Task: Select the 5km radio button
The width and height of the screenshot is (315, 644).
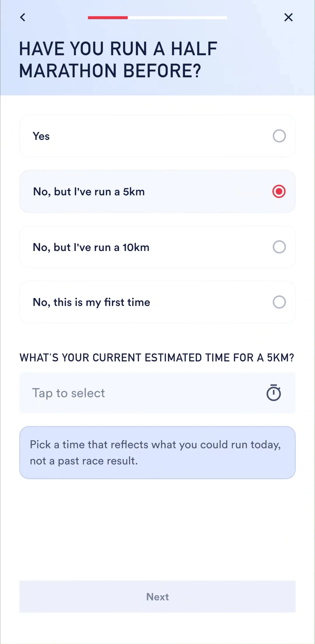Action: pyautogui.click(x=279, y=191)
